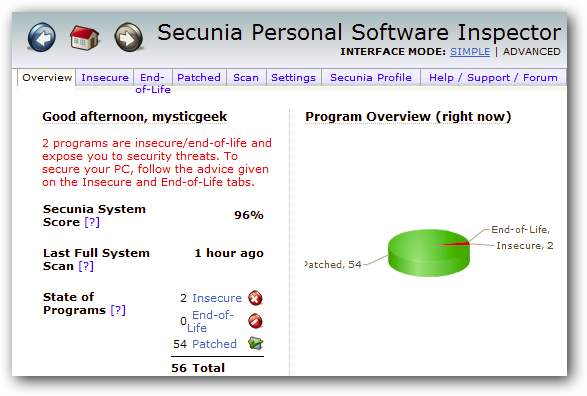This screenshot has width=587, height=396.
Task: Switch interface mode to ADVANCED
Action: coord(532,52)
